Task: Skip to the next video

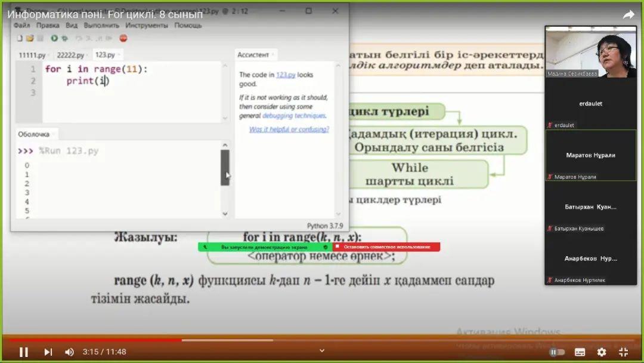Action: [x=48, y=352]
